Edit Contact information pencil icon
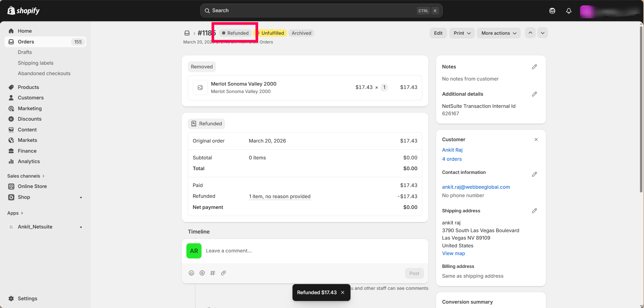This screenshot has height=308, width=644. click(x=534, y=174)
